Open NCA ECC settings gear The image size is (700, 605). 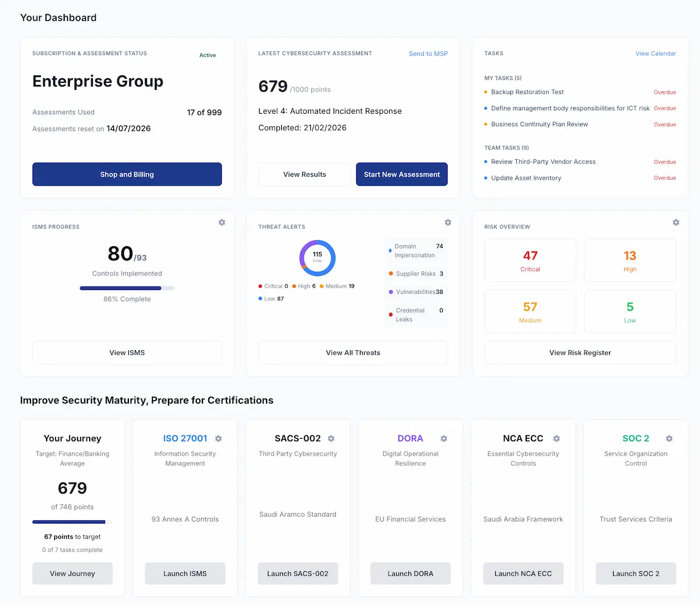556,438
